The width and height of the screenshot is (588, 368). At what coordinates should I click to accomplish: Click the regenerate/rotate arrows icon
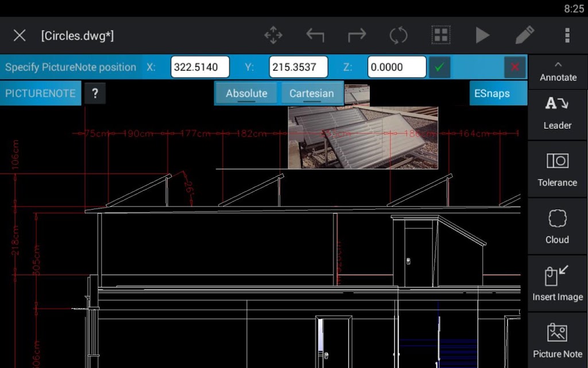point(399,35)
